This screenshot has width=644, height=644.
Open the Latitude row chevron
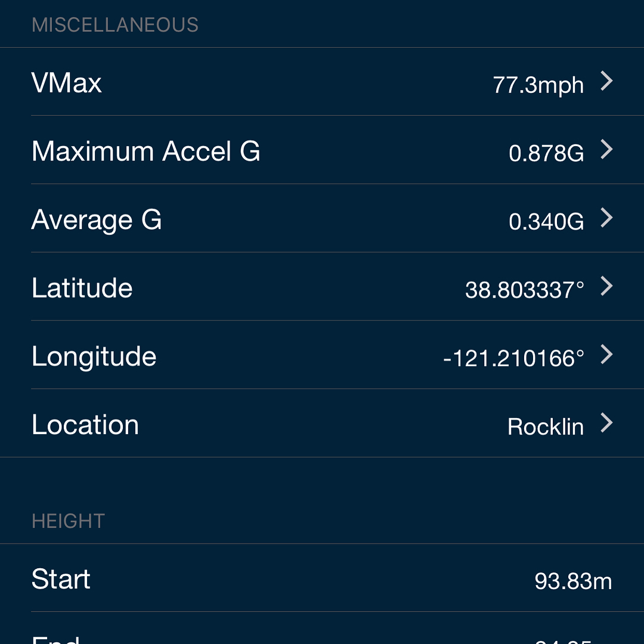pos(606,286)
